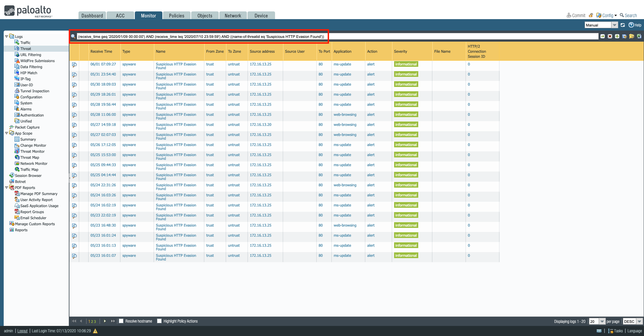644x336 pixels.
Task: Apply the filter with the green arrow icon
Action: (603, 36)
